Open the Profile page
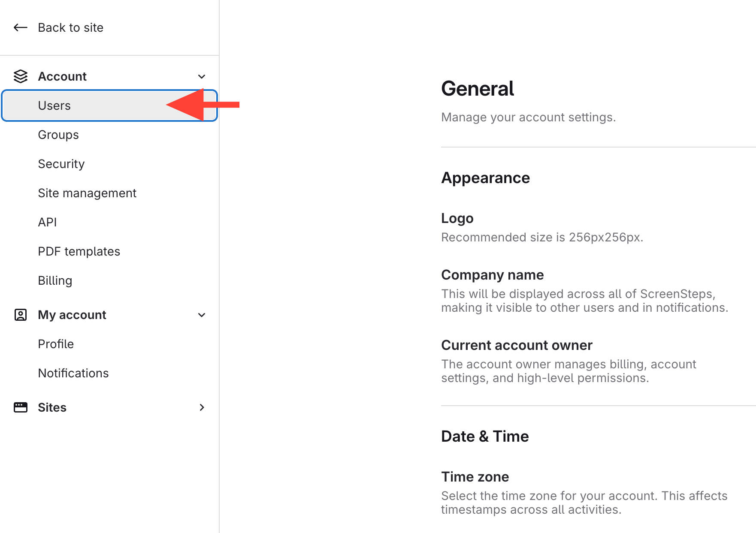This screenshot has height=533, width=756. point(56,344)
